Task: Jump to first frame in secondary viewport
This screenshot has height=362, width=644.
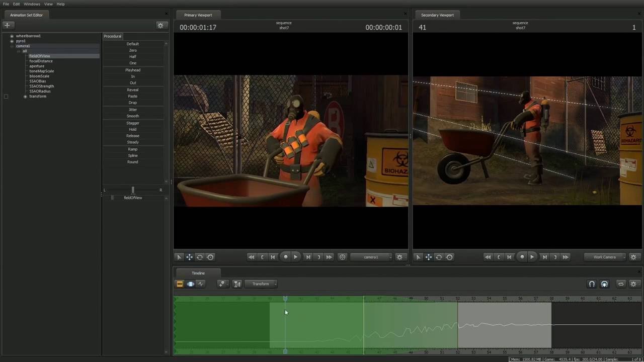Action: pos(488,257)
